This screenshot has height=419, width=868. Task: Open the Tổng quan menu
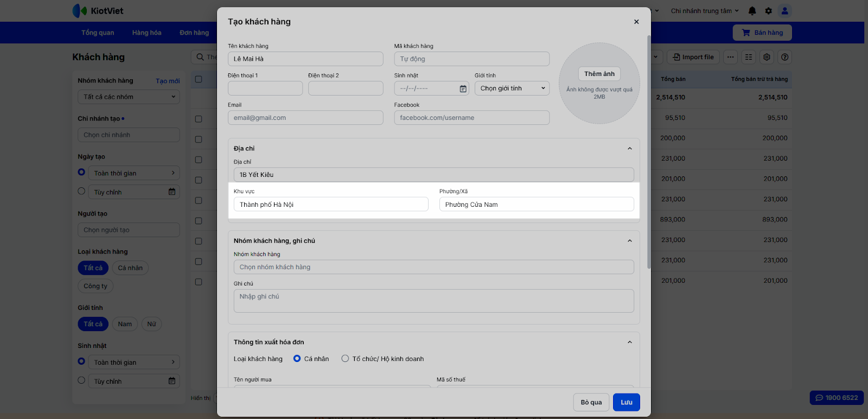[98, 33]
